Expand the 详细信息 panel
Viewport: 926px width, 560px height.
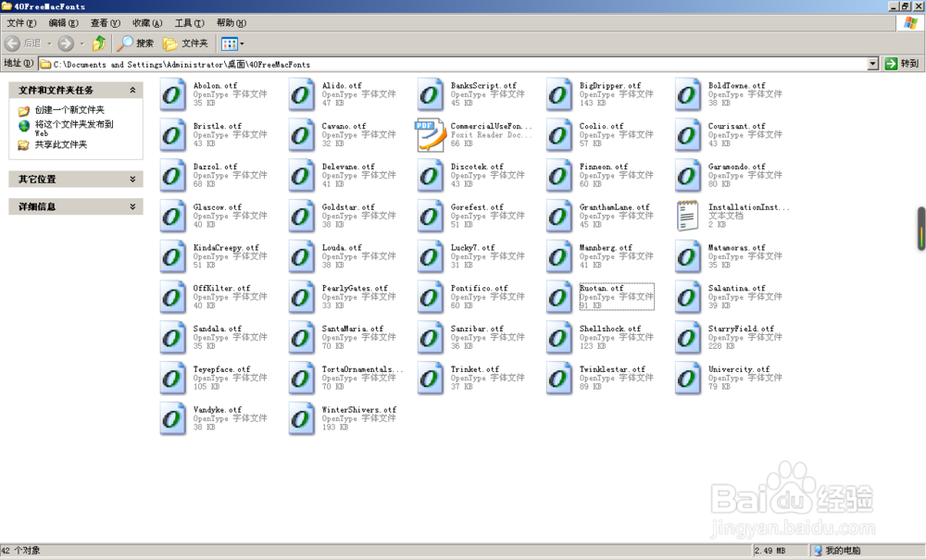tap(132, 206)
